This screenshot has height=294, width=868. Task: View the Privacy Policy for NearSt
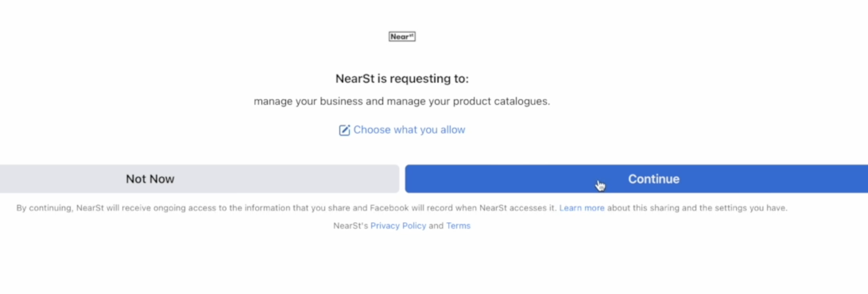pyautogui.click(x=398, y=226)
